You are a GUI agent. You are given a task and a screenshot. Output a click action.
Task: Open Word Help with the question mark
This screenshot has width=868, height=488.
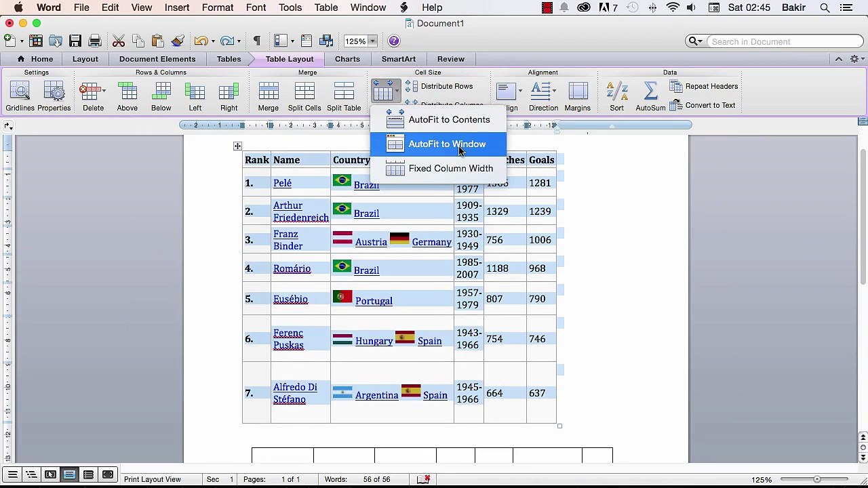[x=394, y=41]
